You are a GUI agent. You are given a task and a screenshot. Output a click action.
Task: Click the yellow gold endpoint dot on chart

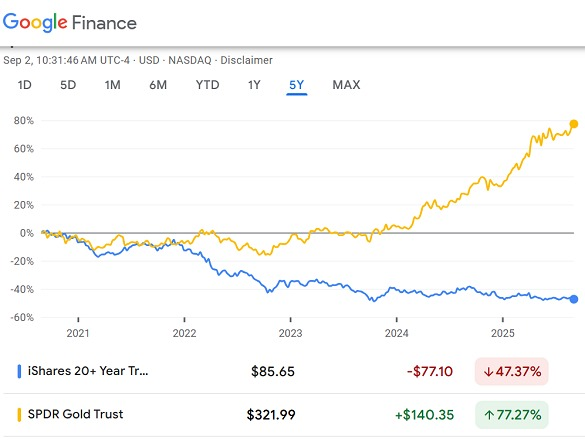(574, 124)
